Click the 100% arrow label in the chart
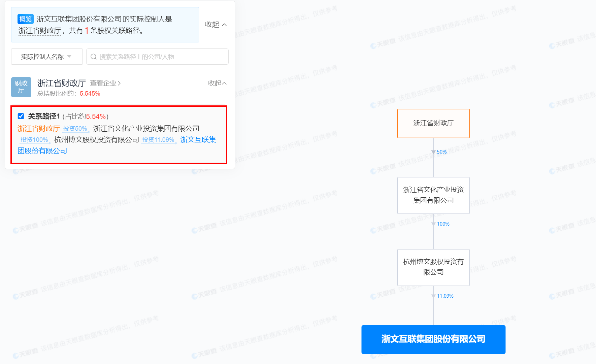This screenshot has height=364, width=596. click(443, 224)
